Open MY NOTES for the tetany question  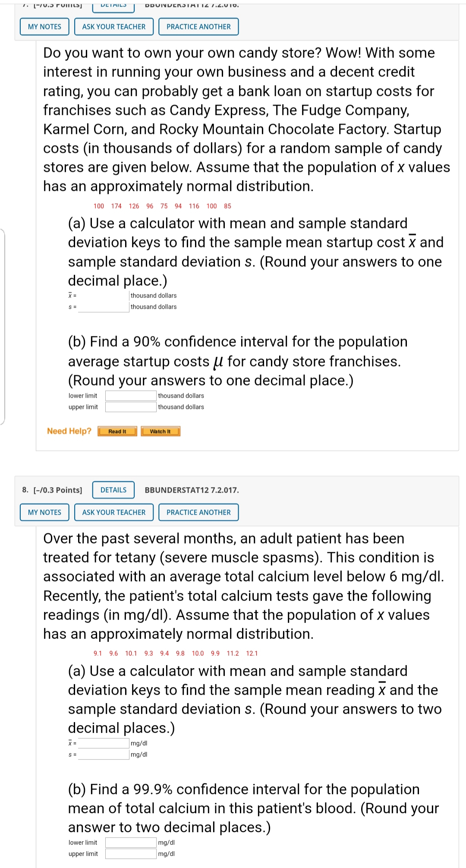[x=44, y=512]
